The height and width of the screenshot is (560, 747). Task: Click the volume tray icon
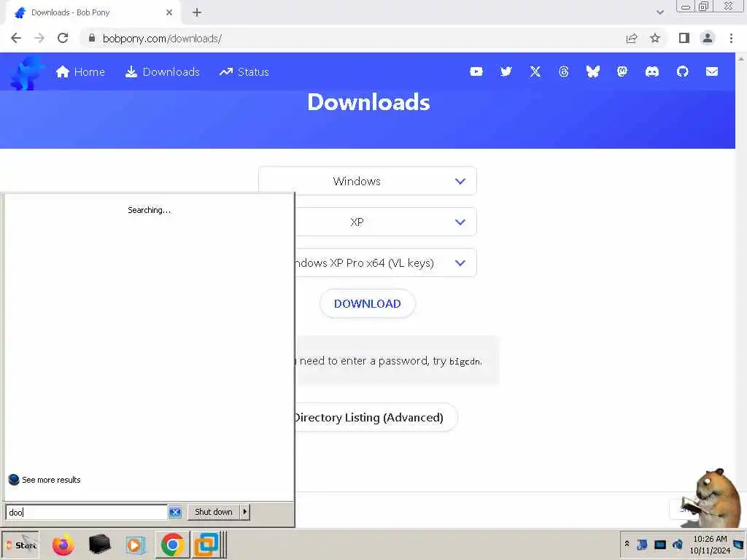point(678,544)
